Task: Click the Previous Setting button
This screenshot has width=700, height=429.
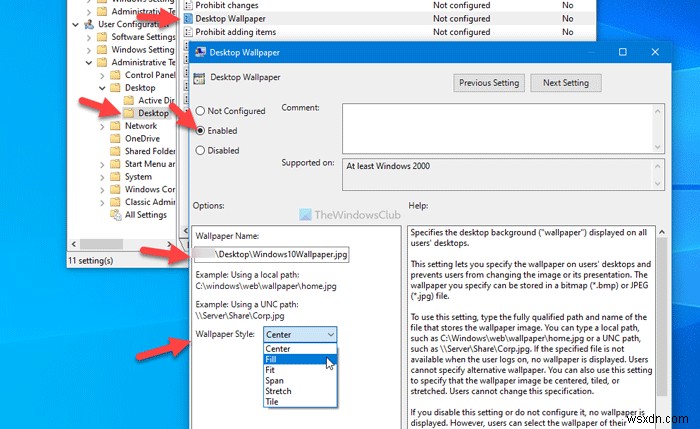Action: tap(489, 83)
